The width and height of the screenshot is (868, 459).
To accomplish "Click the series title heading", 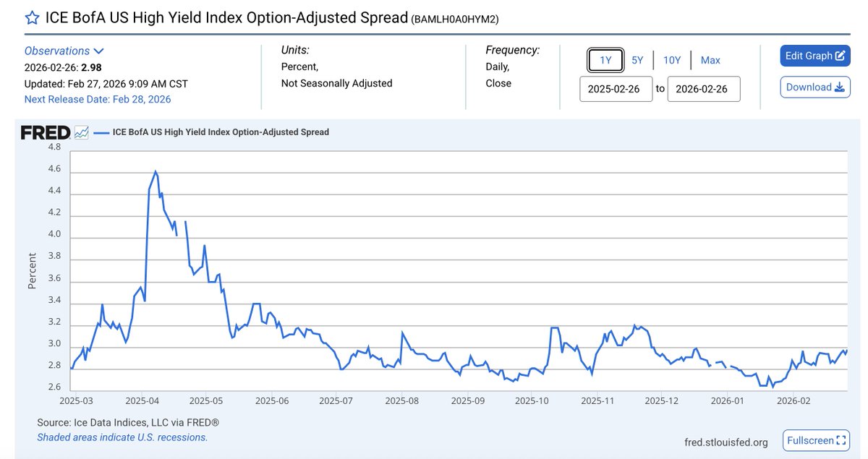I will coord(226,17).
